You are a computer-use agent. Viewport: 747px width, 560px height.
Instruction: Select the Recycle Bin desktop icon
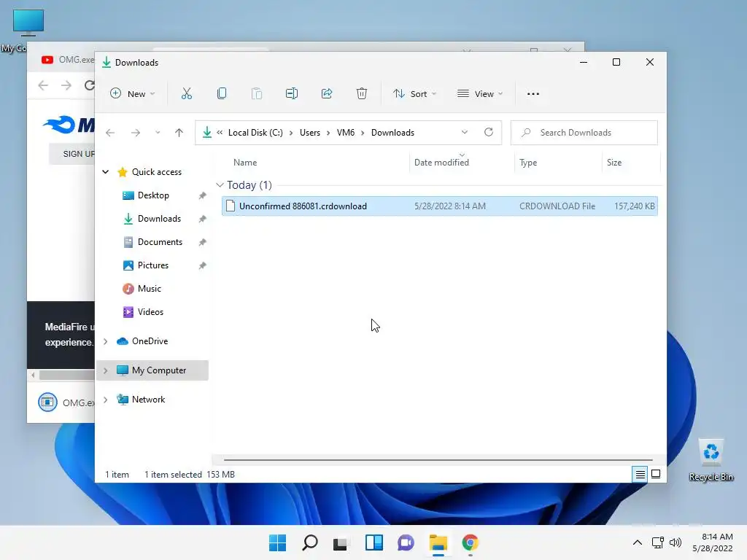coord(711,460)
